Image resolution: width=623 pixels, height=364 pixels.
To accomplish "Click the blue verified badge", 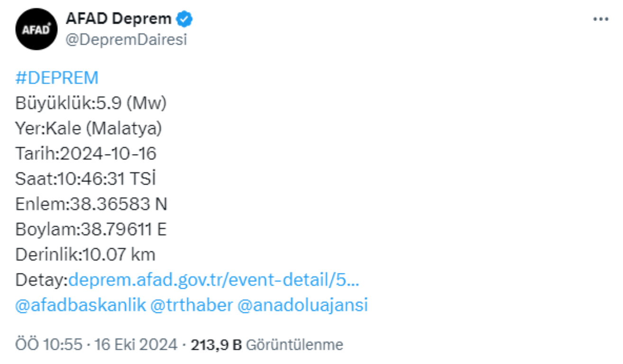I will click(184, 19).
